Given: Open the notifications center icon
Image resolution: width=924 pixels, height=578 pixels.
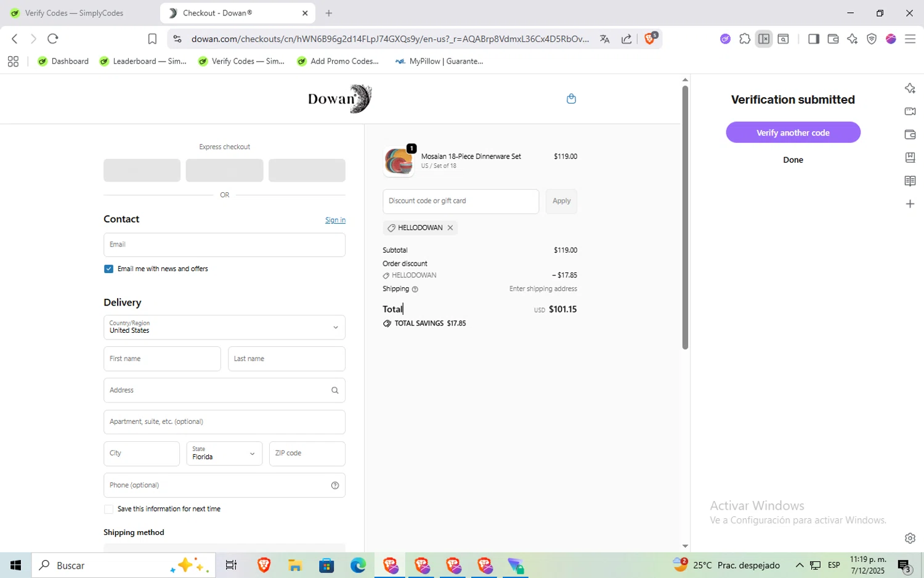Looking at the screenshot, I should pos(904,565).
